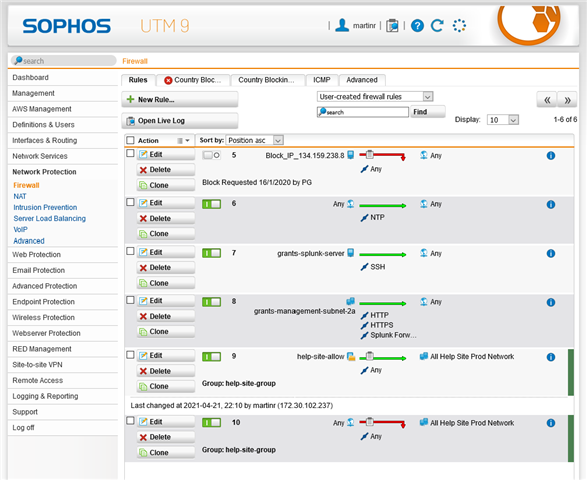The image size is (587, 480).
Task: Tick the checkbox for rule 6
Action: click(x=130, y=202)
